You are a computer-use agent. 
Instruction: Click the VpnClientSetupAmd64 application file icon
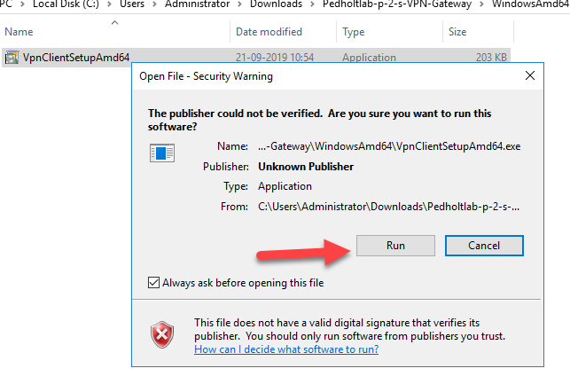(x=12, y=58)
